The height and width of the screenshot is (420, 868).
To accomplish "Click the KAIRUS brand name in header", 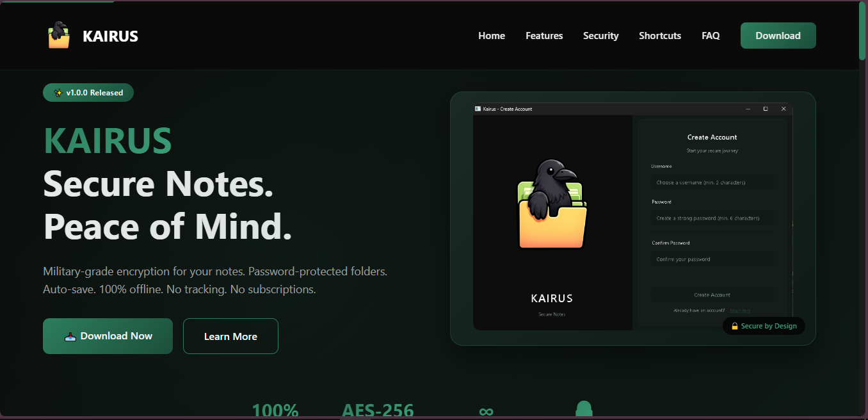I will (x=110, y=36).
